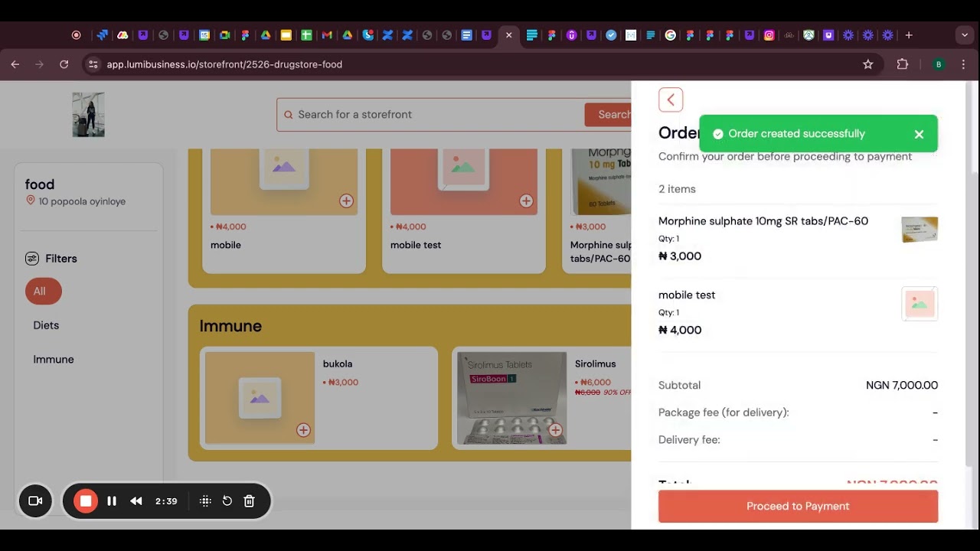Bookmark this page with the star

(867, 64)
